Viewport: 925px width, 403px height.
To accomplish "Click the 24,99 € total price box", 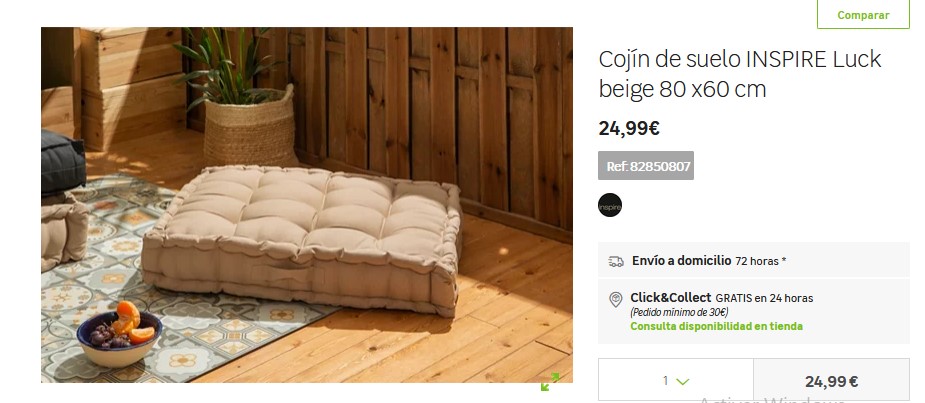I will coord(831,381).
